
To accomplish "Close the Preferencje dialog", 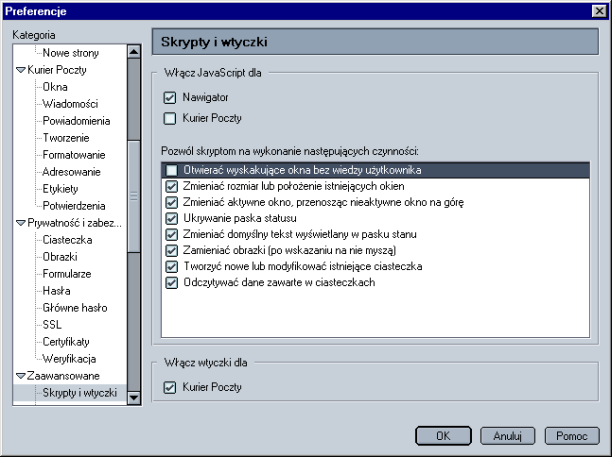I will (x=599, y=11).
